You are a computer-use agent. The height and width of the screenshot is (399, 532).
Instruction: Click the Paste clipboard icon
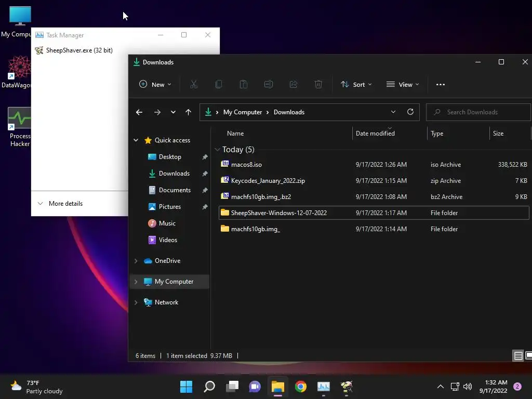point(244,84)
